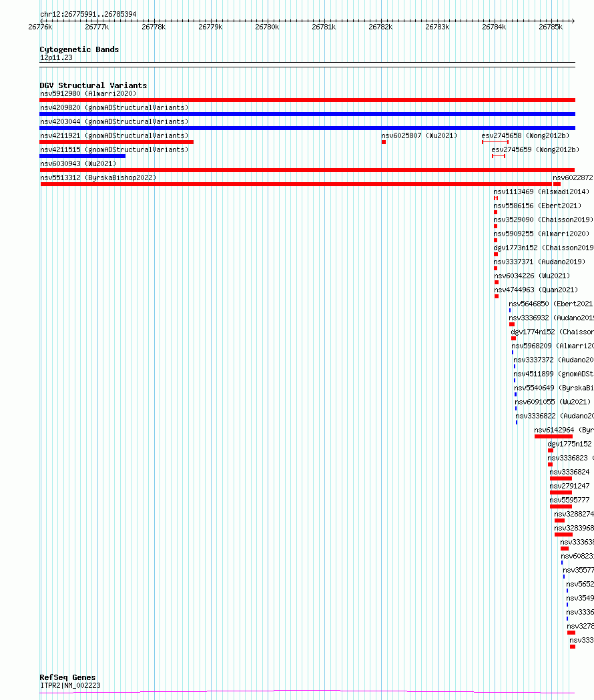
Task: Click the blue bar beneath nsv4209820
Action: tap(307, 114)
